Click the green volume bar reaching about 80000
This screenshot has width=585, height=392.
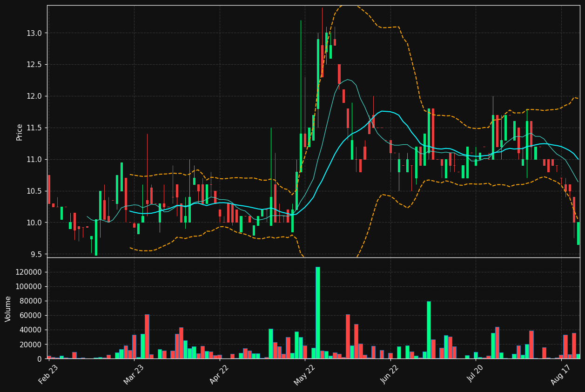tap(429, 330)
